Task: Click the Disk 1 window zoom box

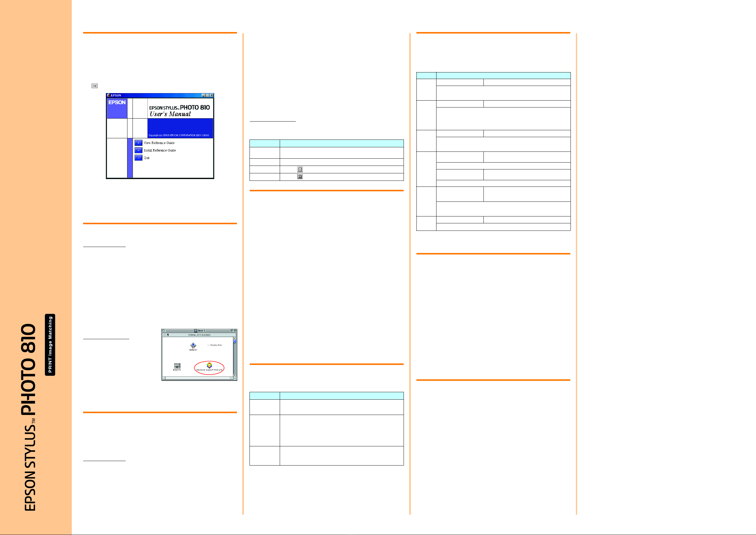Action: point(232,331)
